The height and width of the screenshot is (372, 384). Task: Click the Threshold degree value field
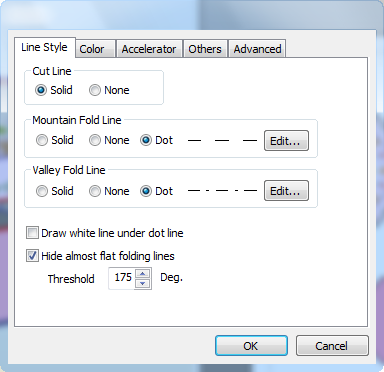pos(122,278)
